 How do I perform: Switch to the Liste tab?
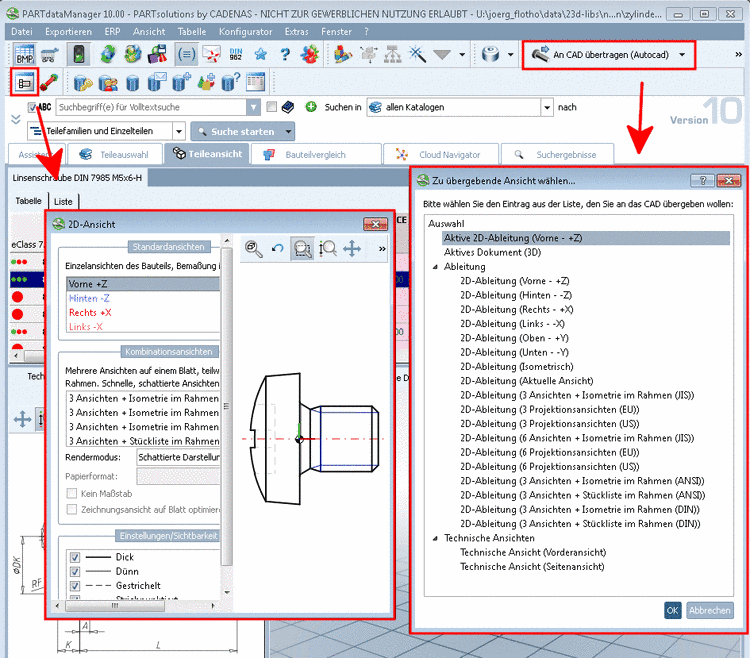[x=63, y=201]
